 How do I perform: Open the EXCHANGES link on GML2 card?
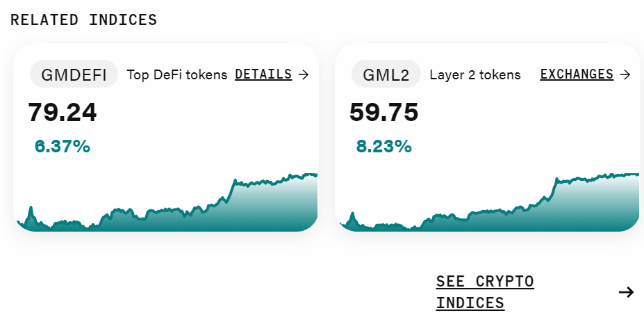pos(577,74)
